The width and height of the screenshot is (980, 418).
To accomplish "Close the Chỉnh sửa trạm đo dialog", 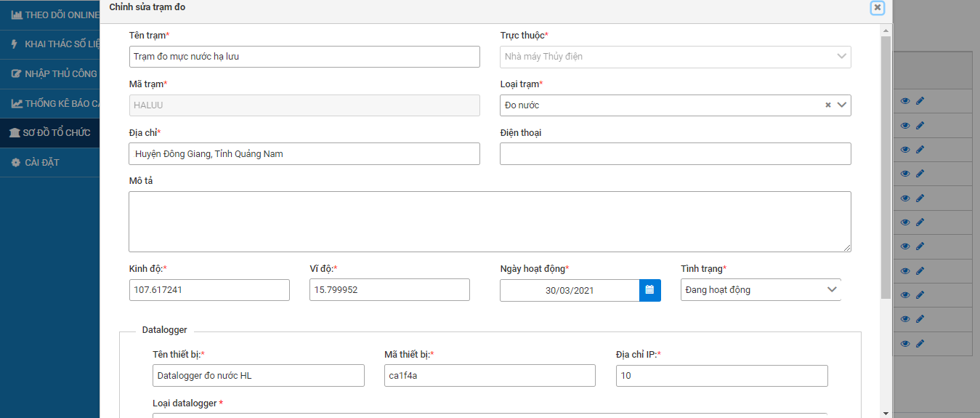I will (x=878, y=7).
